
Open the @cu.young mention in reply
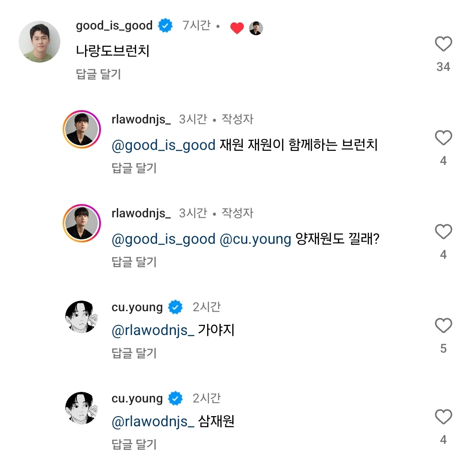pyautogui.click(x=255, y=239)
